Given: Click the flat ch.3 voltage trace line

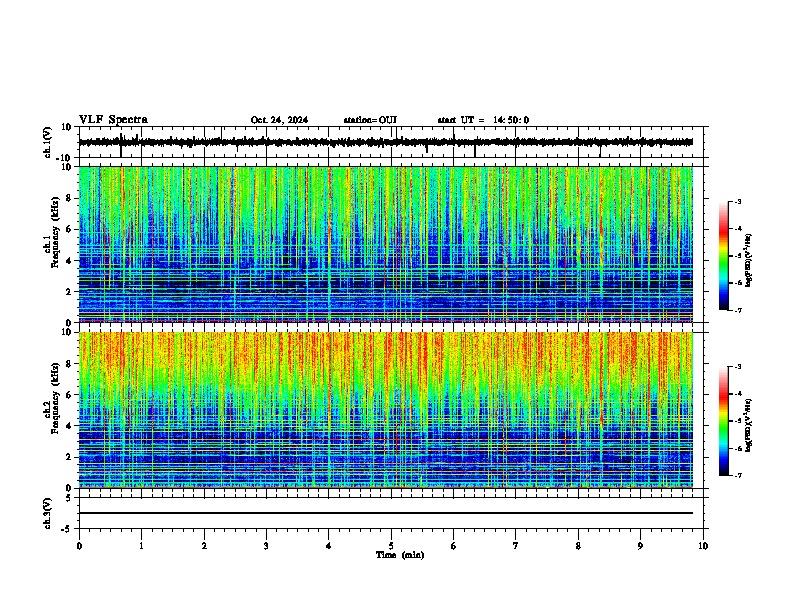Looking at the screenshot, I should 386,513.
